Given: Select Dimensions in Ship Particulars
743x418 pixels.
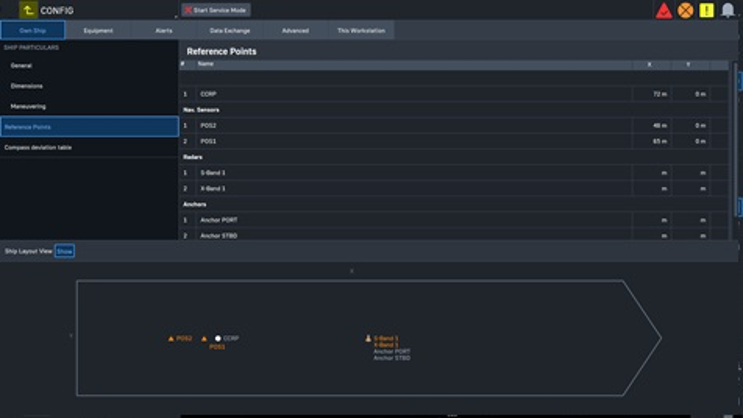Looking at the screenshot, I should [89, 86].
